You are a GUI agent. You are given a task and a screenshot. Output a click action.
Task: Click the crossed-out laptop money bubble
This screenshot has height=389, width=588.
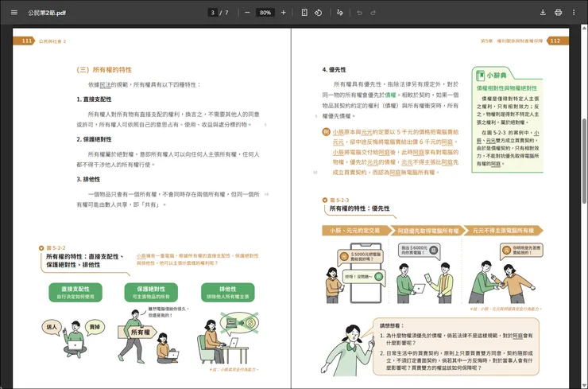pyautogui.click(x=239, y=323)
